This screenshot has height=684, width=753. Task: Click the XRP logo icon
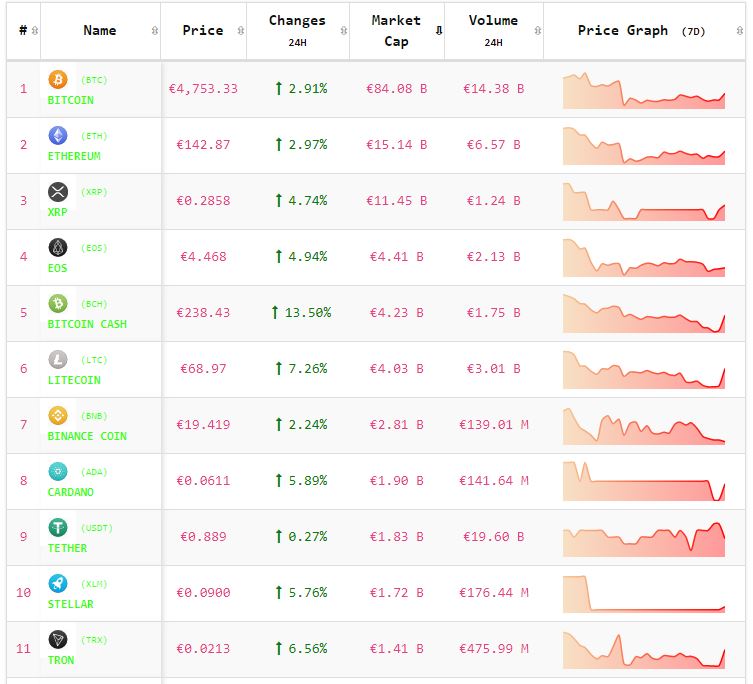[x=57, y=192]
